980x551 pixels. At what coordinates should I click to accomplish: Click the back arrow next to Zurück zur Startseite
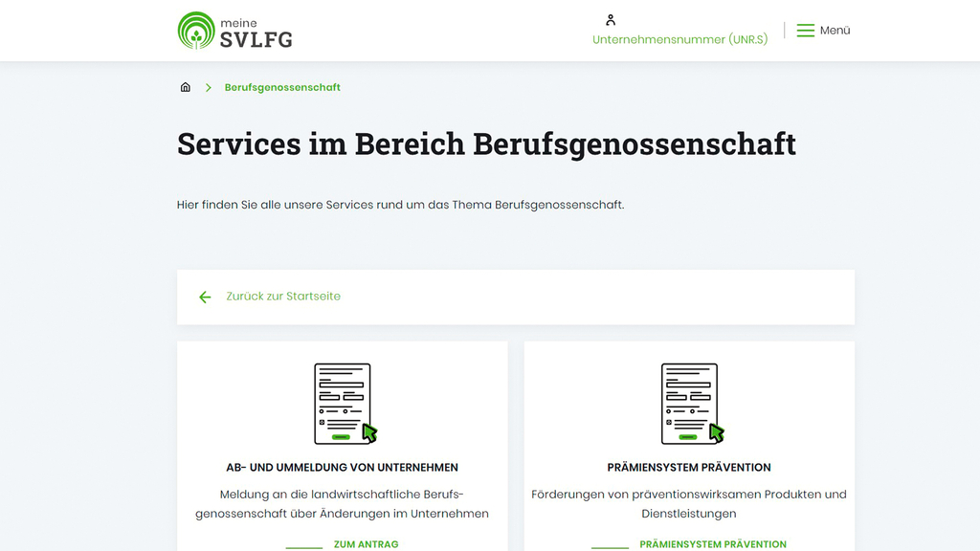point(205,297)
